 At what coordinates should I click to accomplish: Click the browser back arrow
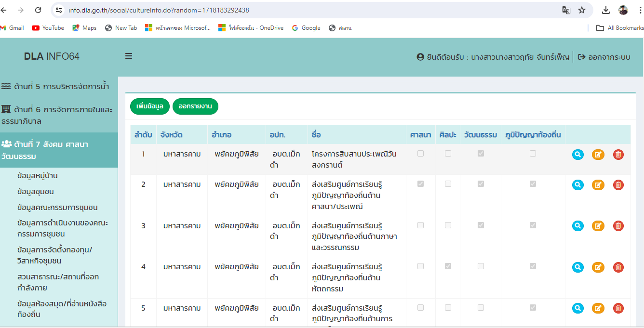pos(4,10)
